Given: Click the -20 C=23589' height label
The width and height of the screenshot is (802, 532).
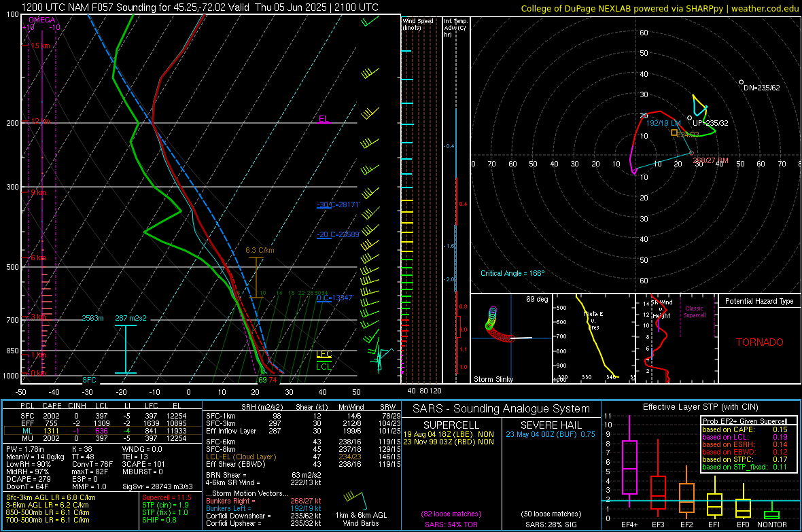Looking at the screenshot, I should (x=338, y=235).
